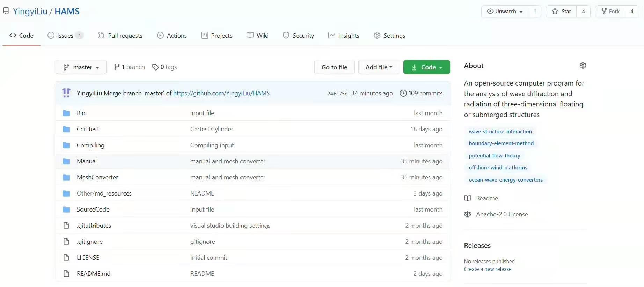
Task: Star the HAMS repository
Action: click(x=561, y=11)
